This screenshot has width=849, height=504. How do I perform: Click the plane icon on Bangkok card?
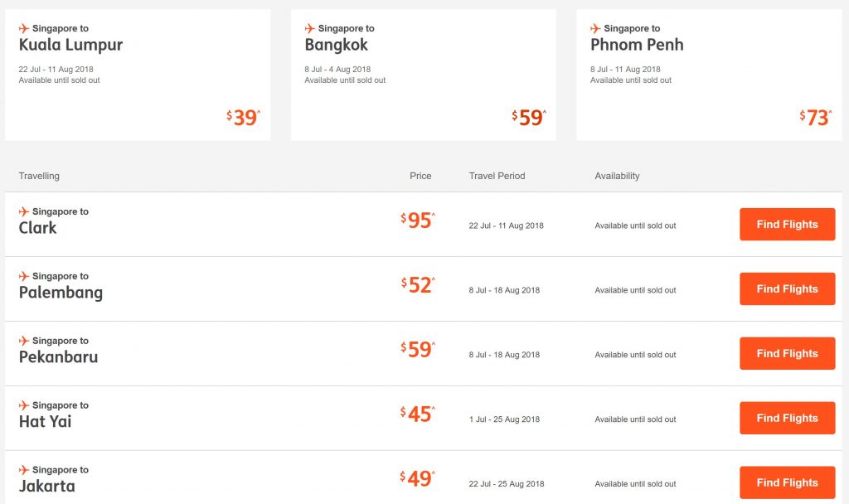pos(310,28)
